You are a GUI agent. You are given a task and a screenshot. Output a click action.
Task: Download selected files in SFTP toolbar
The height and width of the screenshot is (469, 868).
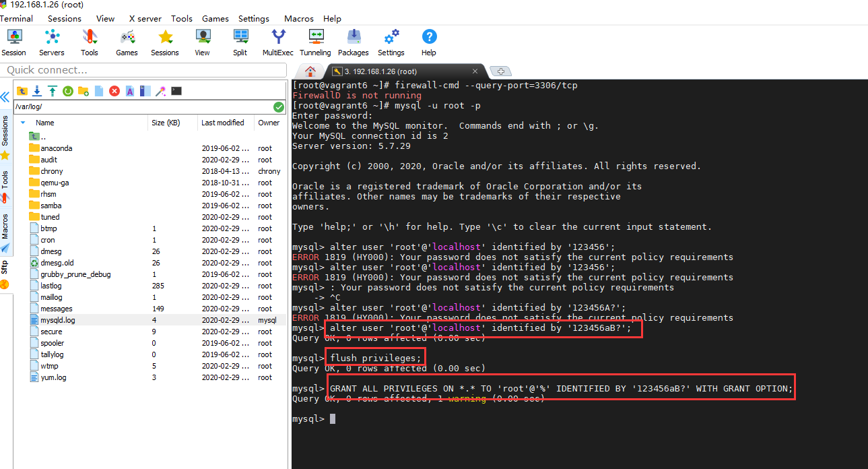click(x=37, y=91)
